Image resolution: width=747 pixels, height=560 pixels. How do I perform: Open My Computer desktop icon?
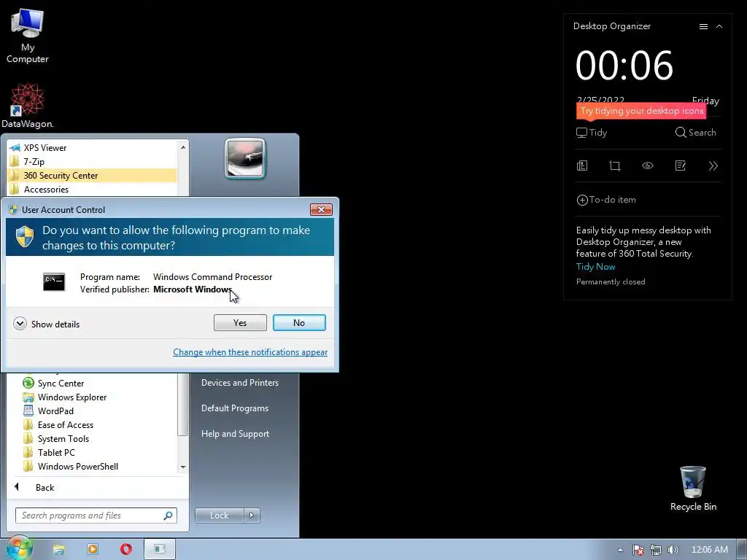pyautogui.click(x=27, y=36)
